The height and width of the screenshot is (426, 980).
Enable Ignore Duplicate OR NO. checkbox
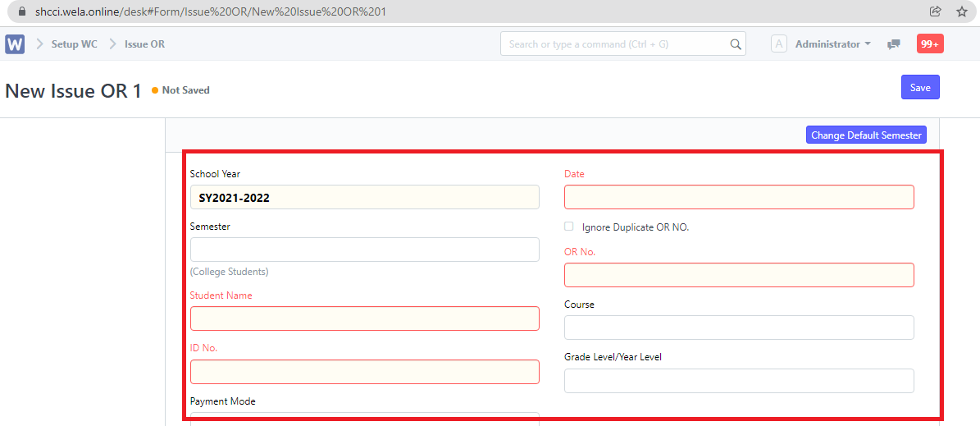pos(569,227)
